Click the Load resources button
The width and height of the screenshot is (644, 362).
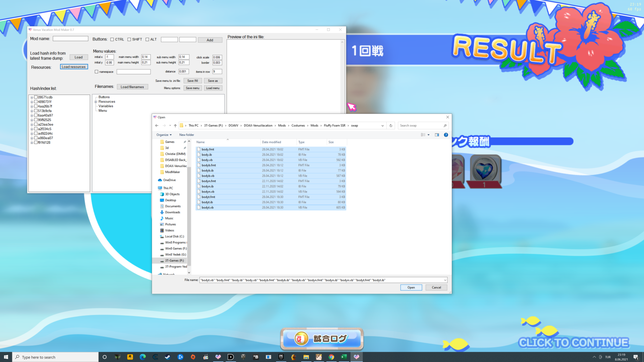pos(74,67)
